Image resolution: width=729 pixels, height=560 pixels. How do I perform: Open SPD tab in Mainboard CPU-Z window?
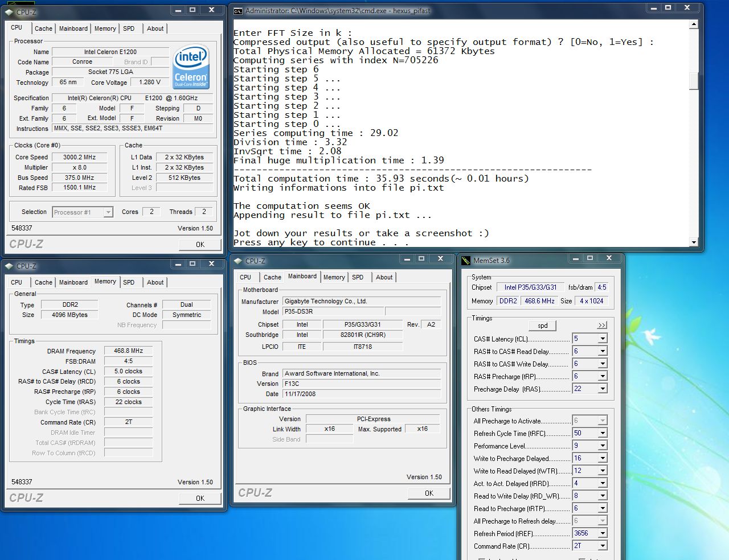click(358, 277)
